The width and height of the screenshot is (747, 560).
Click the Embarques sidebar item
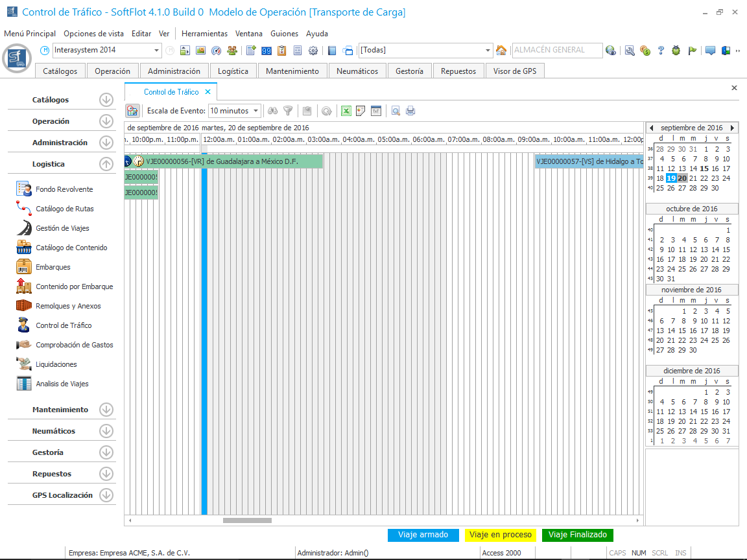click(53, 267)
